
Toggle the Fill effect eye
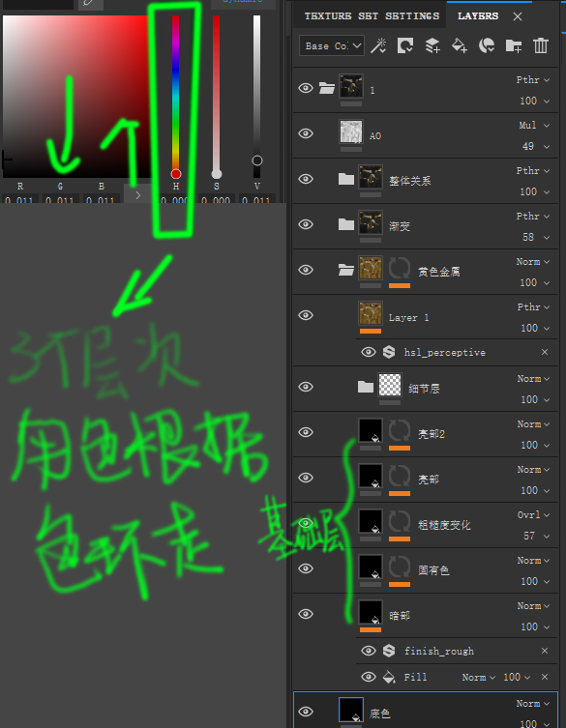click(369, 677)
